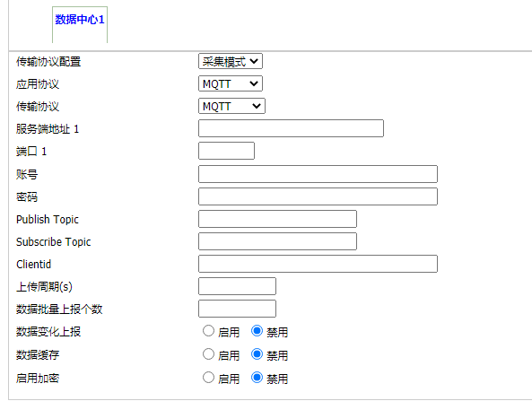Click the Publish Topic text field
The width and height of the screenshot is (532, 401).
pyautogui.click(x=277, y=219)
